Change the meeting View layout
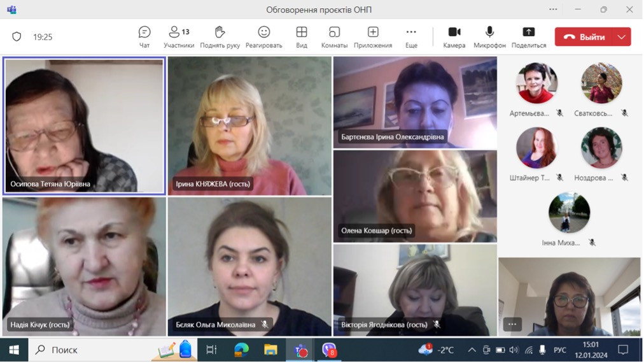The width and height of the screenshot is (644, 363). 302,37
